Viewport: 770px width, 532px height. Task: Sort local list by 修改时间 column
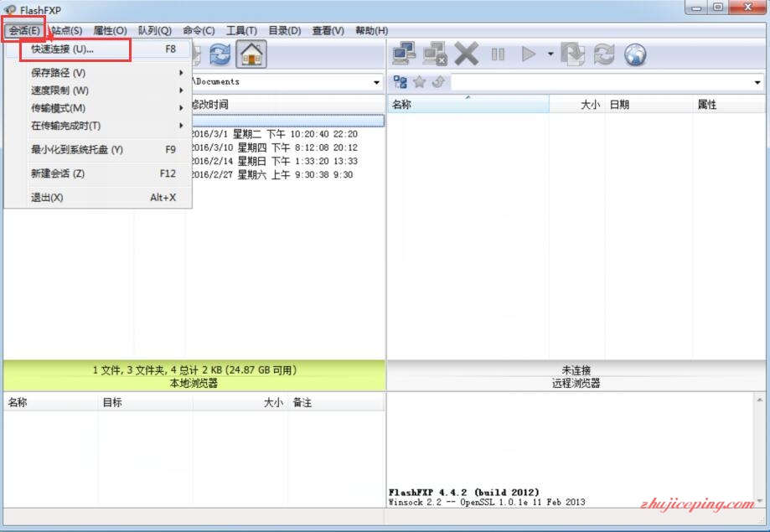pos(286,104)
